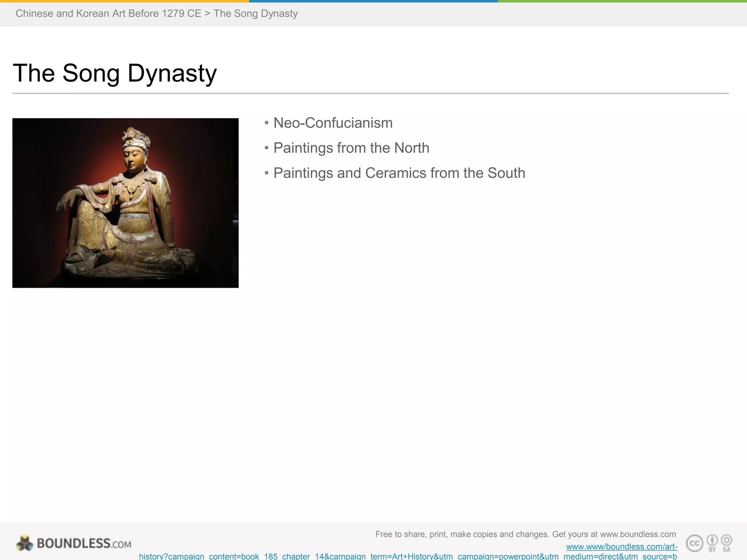Image resolution: width=747 pixels, height=560 pixels.
Task: Click the blue color bar at top
Action: [x=373, y=1]
